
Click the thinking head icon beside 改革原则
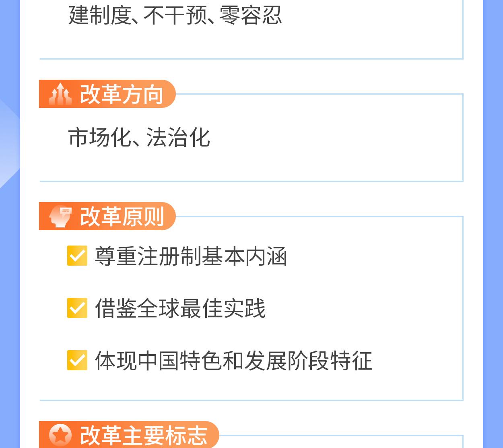click(x=60, y=216)
